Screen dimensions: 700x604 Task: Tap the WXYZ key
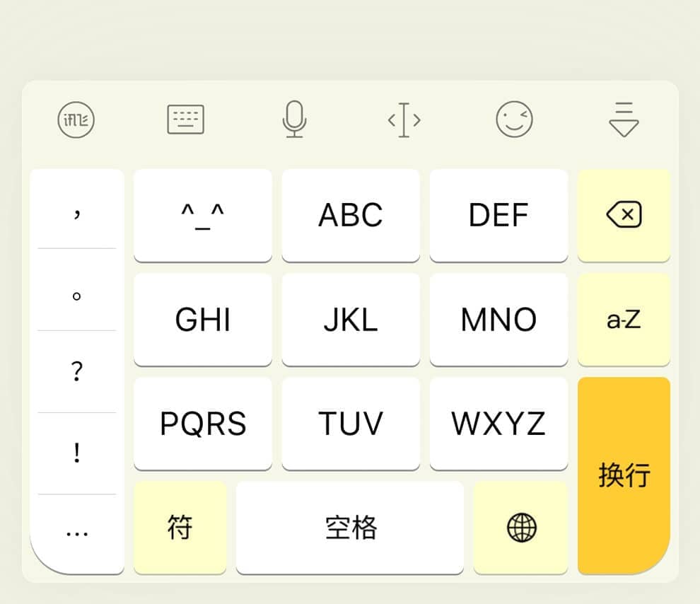pyautogui.click(x=498, y=424)
